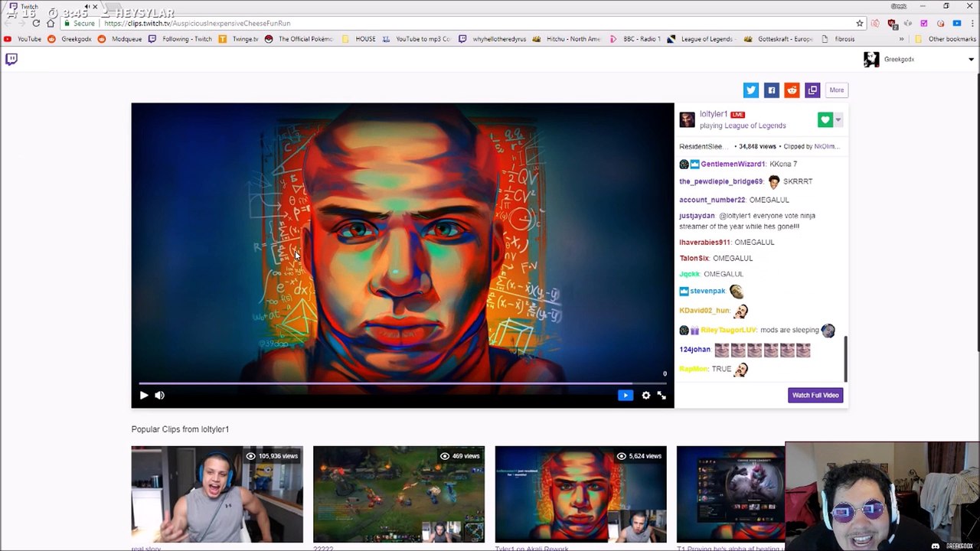Viewport: 980px width, 551px height.
Task: Click the loltyler1 channel avatar
Action: (687, 119)
